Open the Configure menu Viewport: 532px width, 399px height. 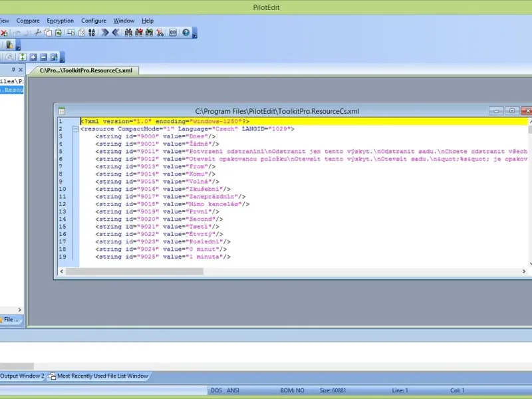pos(94,21)
